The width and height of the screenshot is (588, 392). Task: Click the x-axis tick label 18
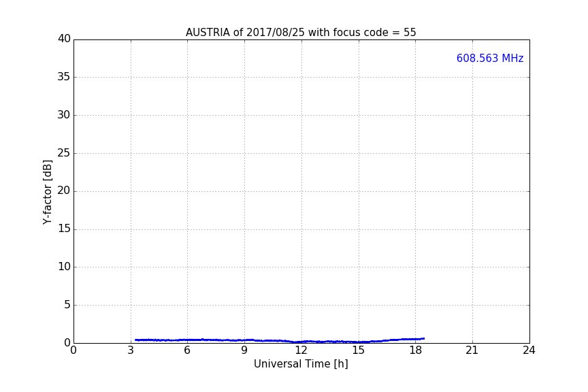tap(415, 350)
